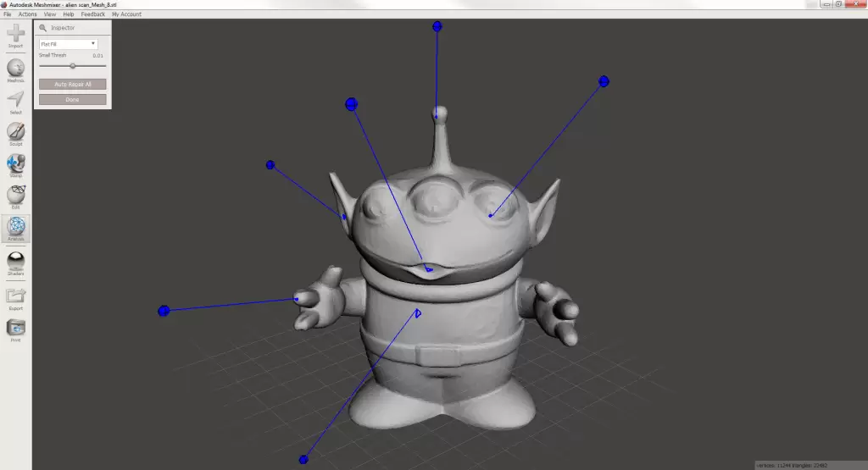This screenshot has height=470, width=868.
Task: Click Auto Repair All button
Action: coord(73,84)
